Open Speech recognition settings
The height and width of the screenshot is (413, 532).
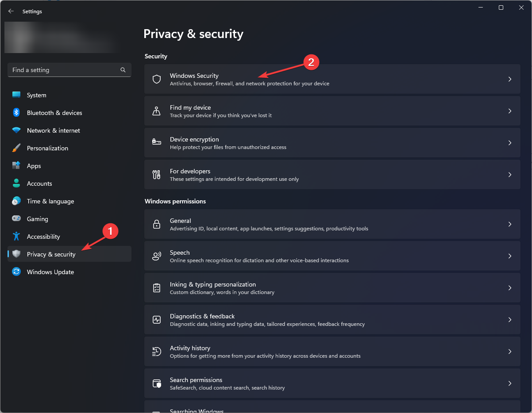point(332,256)
